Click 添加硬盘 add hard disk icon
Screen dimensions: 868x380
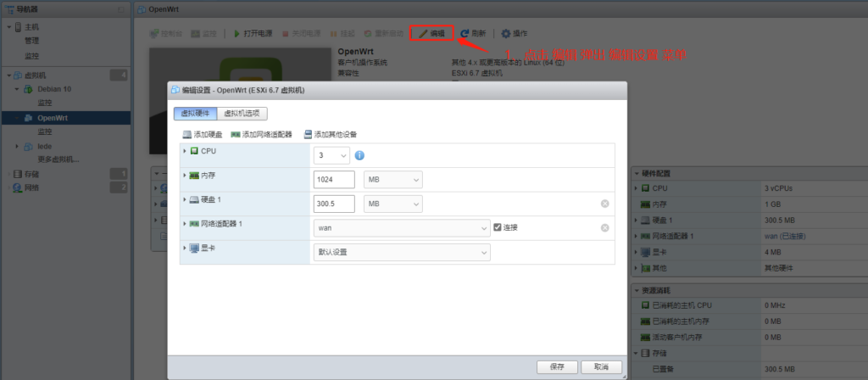(187, 134)
